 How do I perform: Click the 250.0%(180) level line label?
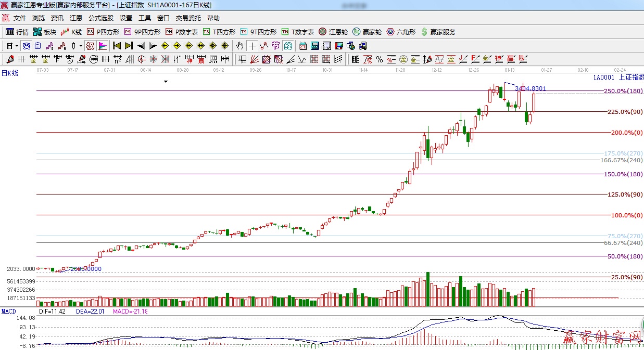(623, 92)
